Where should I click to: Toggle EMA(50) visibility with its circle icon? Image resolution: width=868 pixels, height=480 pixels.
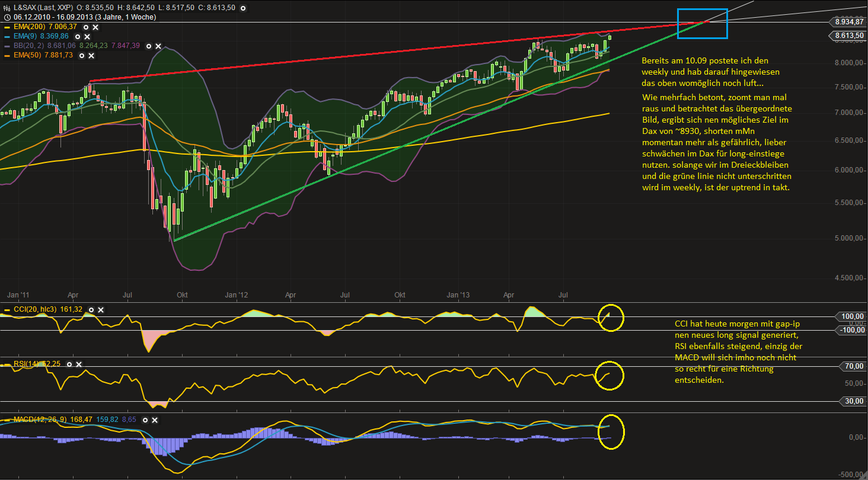(x=82, y=55)
